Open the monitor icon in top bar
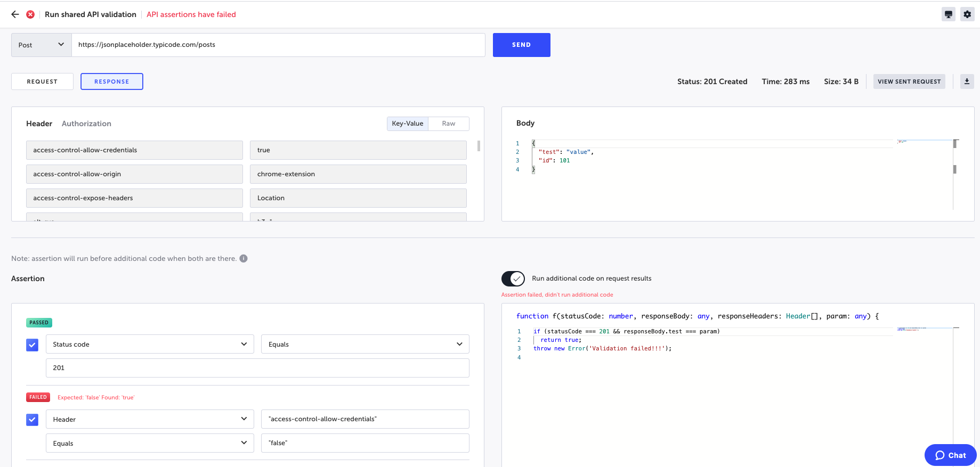 click(948, 14)
